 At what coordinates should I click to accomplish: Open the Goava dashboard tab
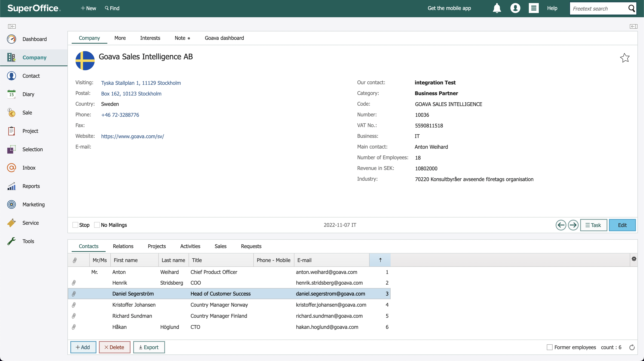(x=224, y=38)
